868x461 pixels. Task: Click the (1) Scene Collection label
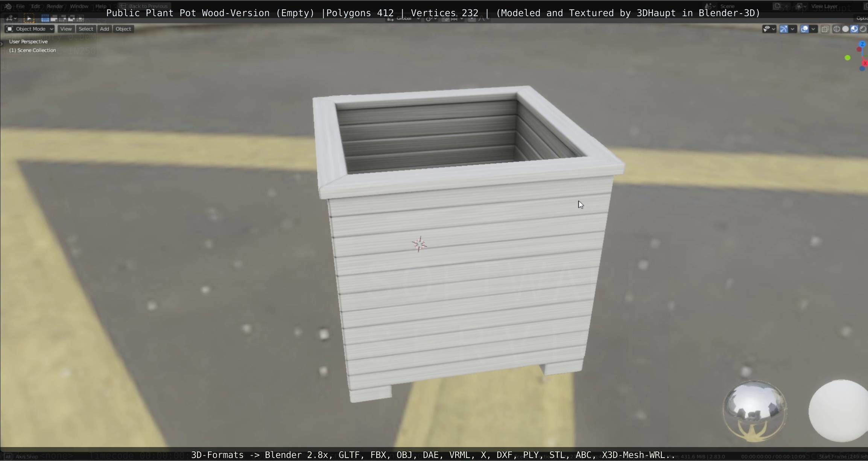coord(32,50)
